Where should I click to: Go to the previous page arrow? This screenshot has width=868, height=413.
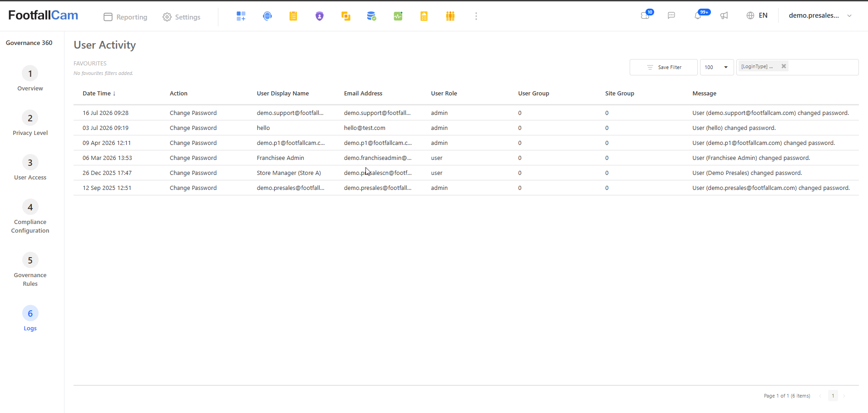coord(820,396)
